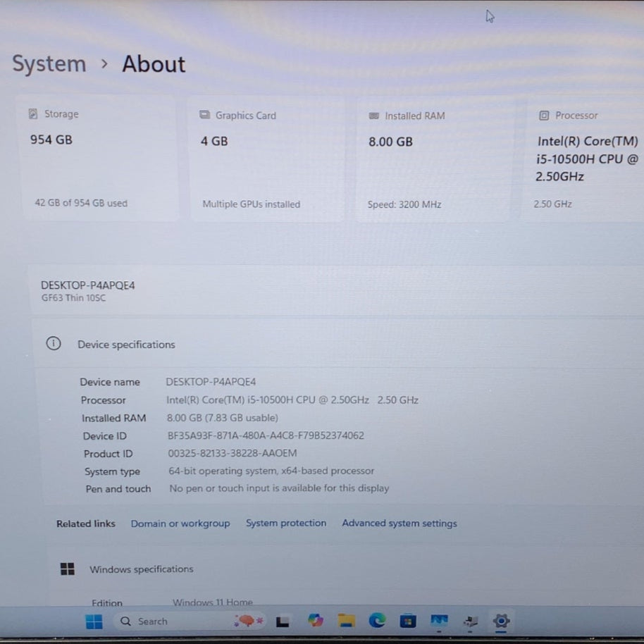This screenshot has width=644, height=644.
Task: Click the Processor chip icon
Action: tap(543, 116)
